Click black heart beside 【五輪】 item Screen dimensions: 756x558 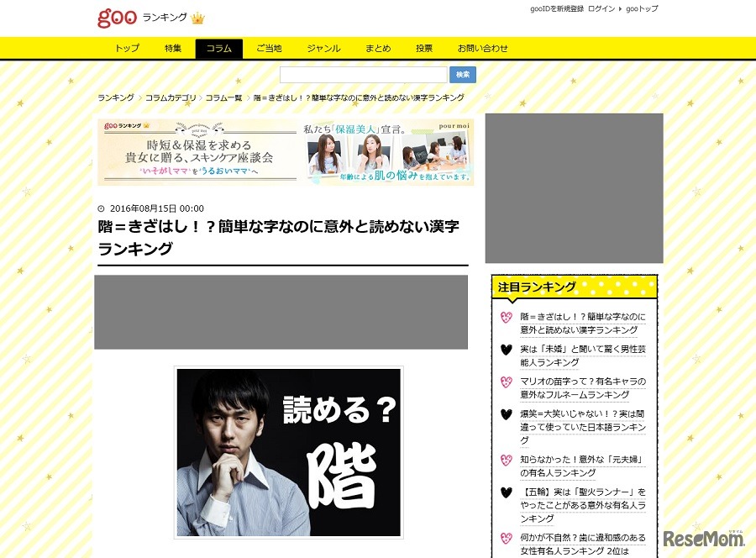pos(506,492)
